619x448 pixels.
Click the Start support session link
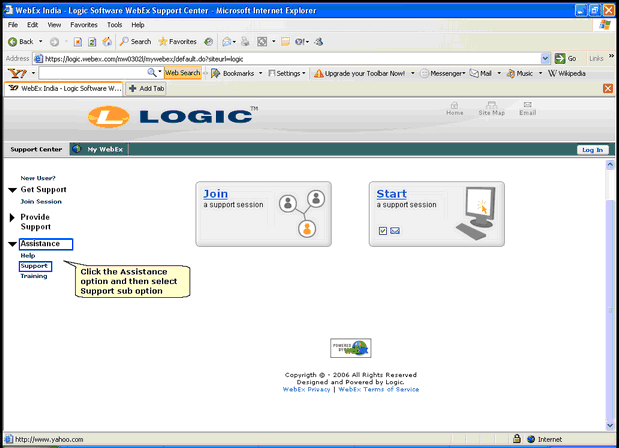pos(391,194)
